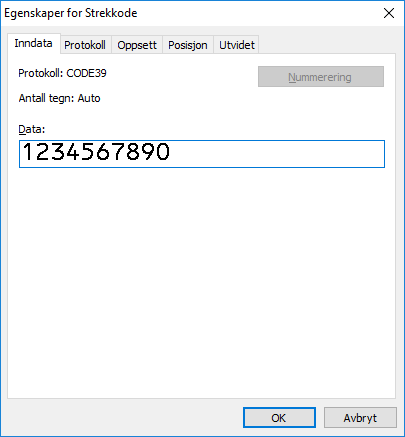Click empty space right of the digits in Data
The width and height of the screenshot is (405, 437).
(277, 154)
